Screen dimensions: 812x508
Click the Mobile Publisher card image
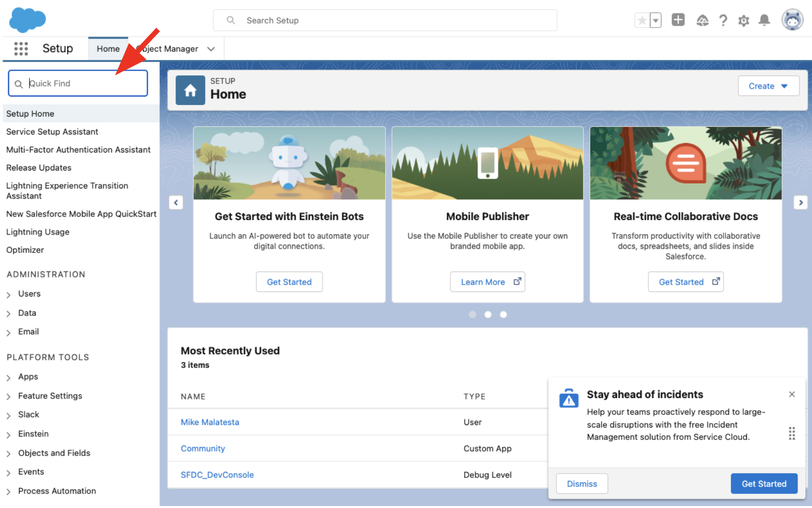click(x=487, y=163)
